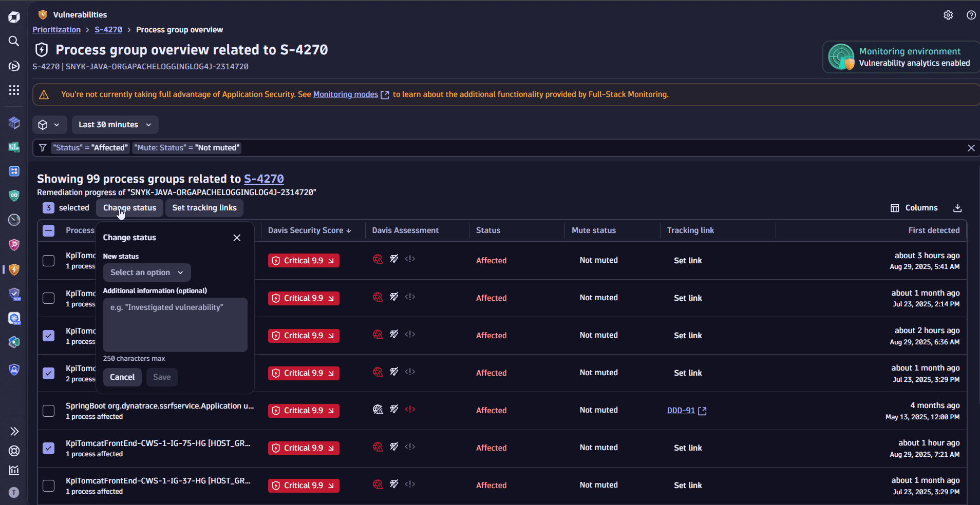Click the external link icon next to DDD-91

coord(702,411)
